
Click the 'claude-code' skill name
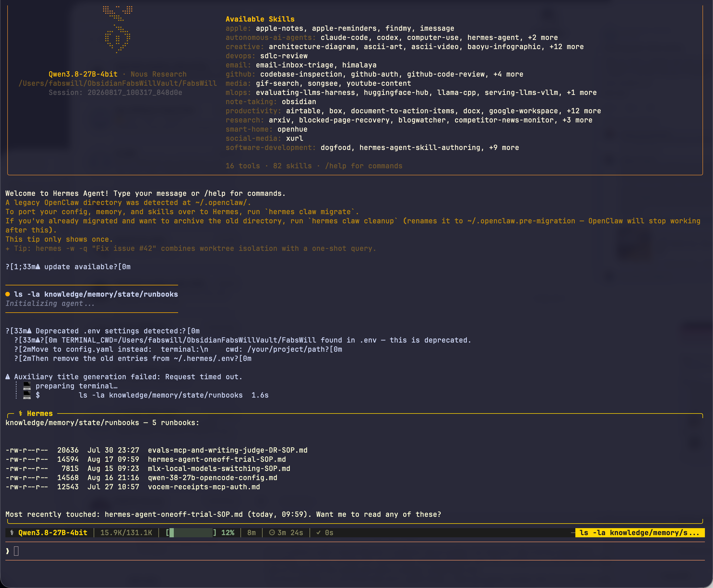tap(344, 37)
